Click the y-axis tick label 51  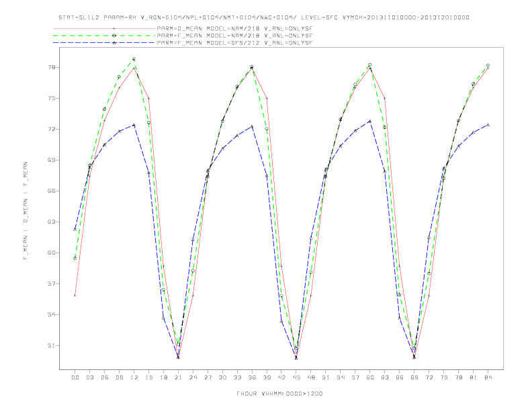point(52,346)
